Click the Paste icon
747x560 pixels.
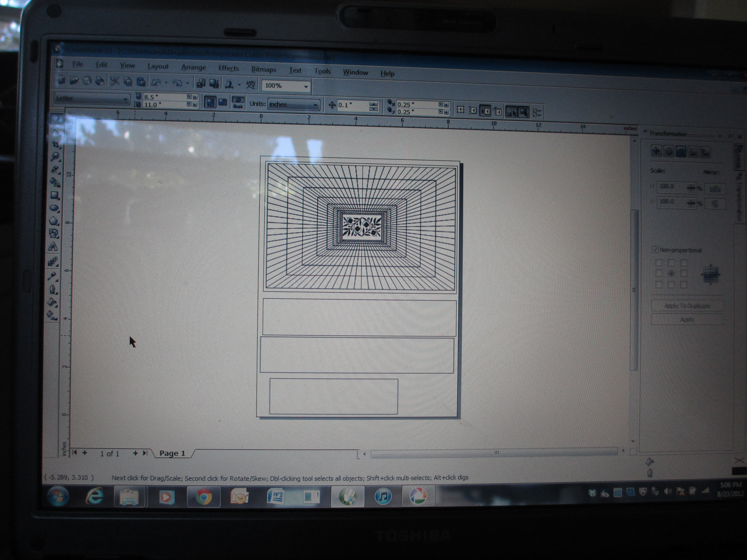(x=141, y=82)
